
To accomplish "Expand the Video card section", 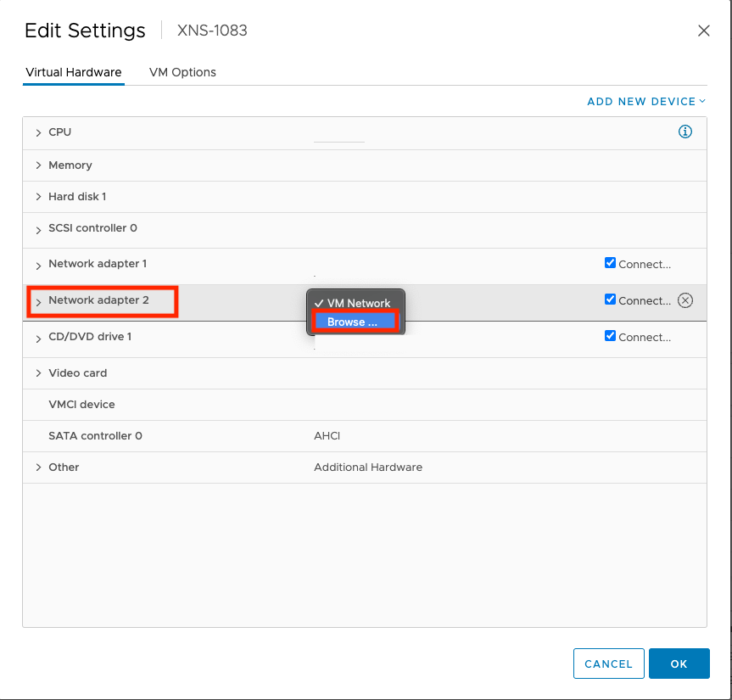I will (x=38, y=372).
